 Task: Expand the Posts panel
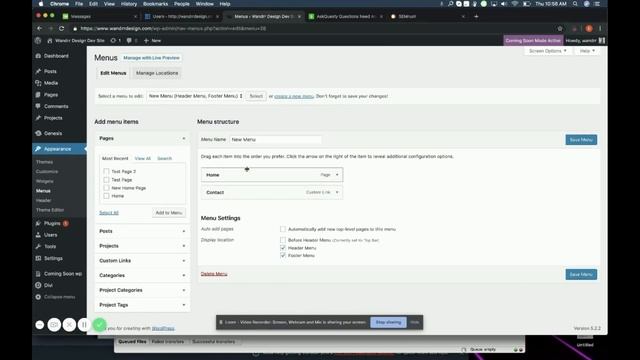pyautogui.click(x=184, y=231)
